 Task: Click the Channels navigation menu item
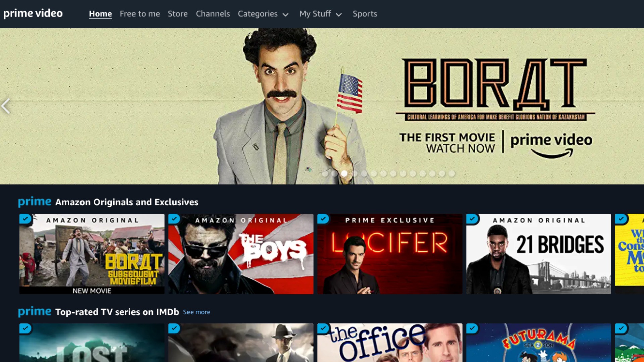tap(213, 14)
